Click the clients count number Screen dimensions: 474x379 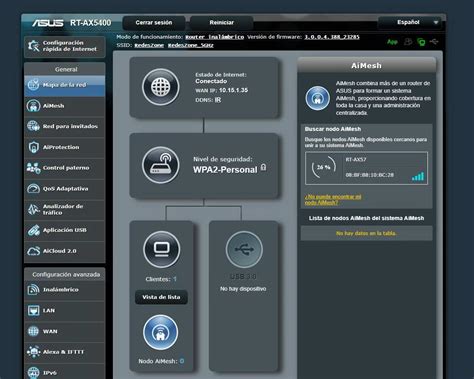click(x=175, y=279)
